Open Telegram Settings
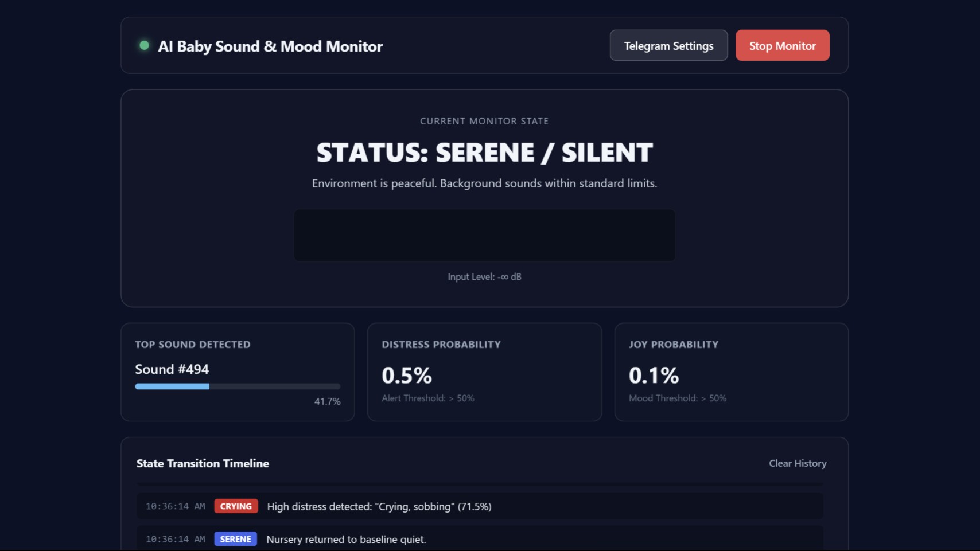The image size is (980, 551). pyautogui.click(x=668, y=45)
